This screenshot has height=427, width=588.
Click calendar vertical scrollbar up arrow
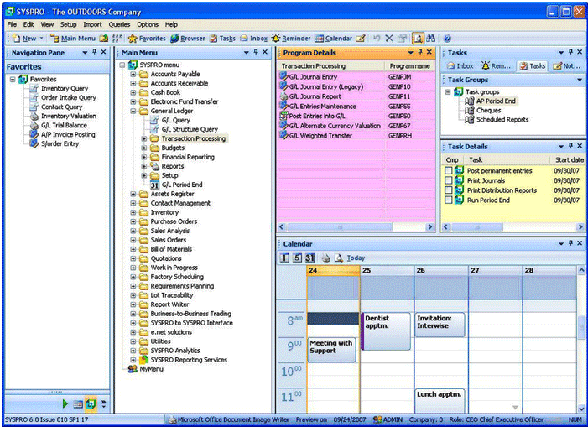click(581, 270)
